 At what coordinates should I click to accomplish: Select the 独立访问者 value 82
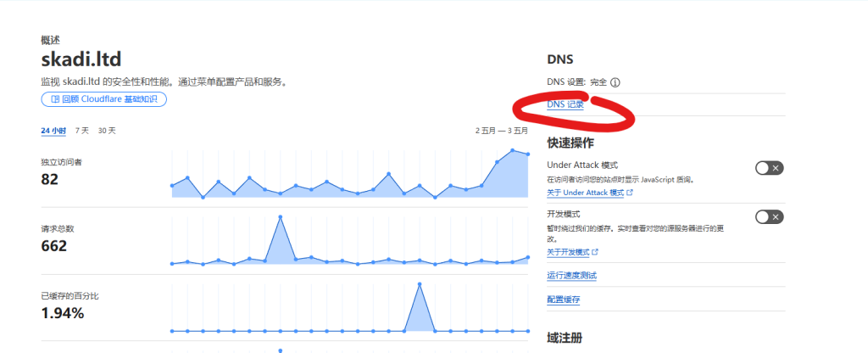click(49, 179)
